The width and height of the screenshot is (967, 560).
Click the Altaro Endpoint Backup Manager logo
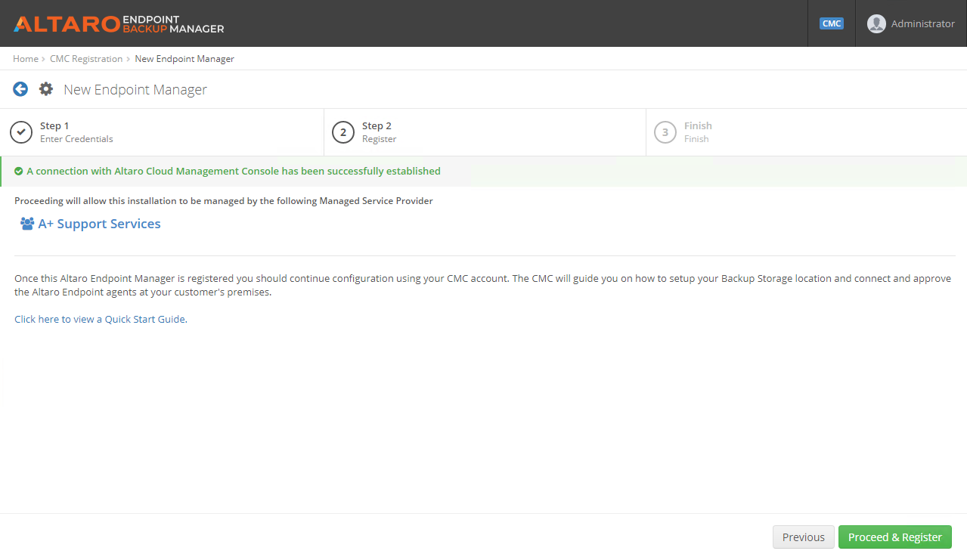pos(119,23)
